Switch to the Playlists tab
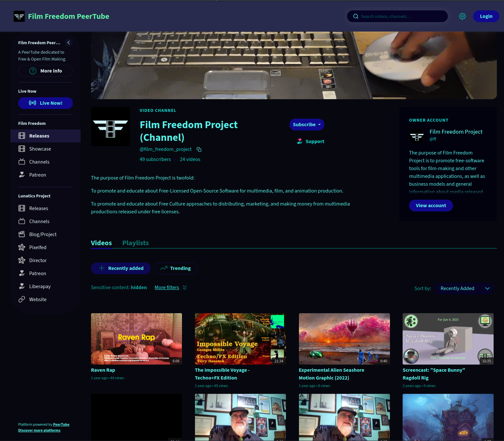Image resolution: width=504 pixels, height=441 pixels. [x=136, y=243]
